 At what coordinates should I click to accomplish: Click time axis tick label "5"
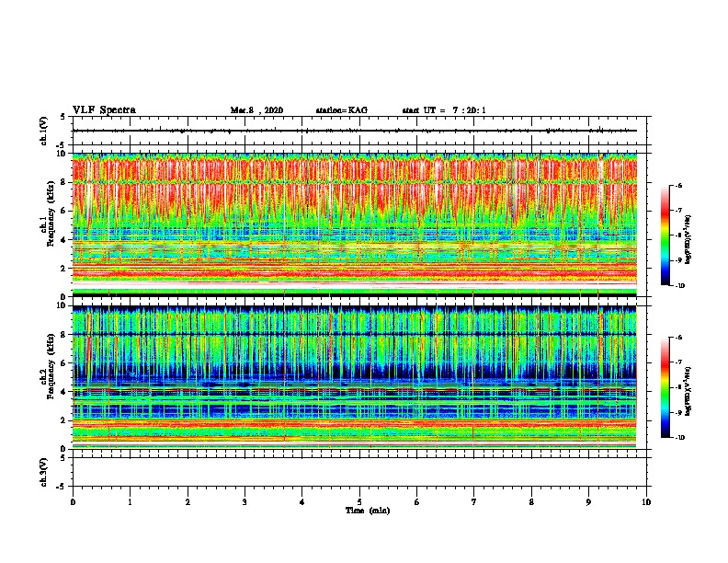point(359,502)
